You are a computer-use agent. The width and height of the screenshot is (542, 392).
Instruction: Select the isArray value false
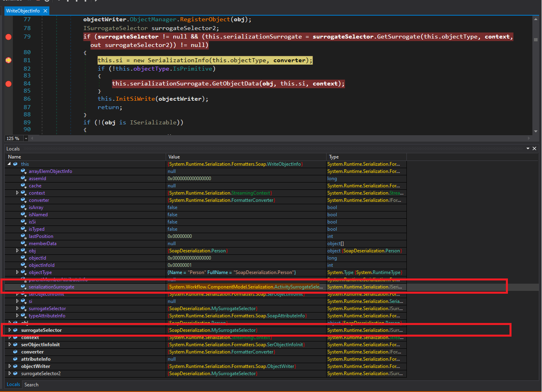[x=173, y=207]
